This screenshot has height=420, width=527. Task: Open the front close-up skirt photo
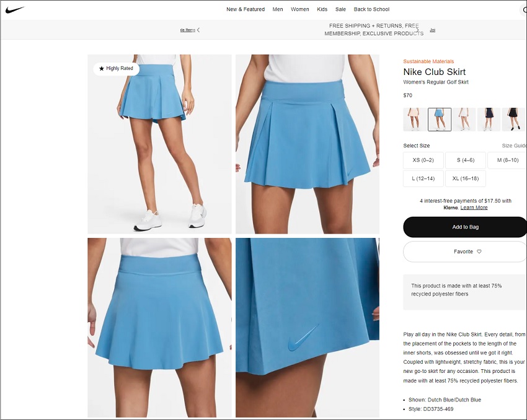tap(308, 144)
